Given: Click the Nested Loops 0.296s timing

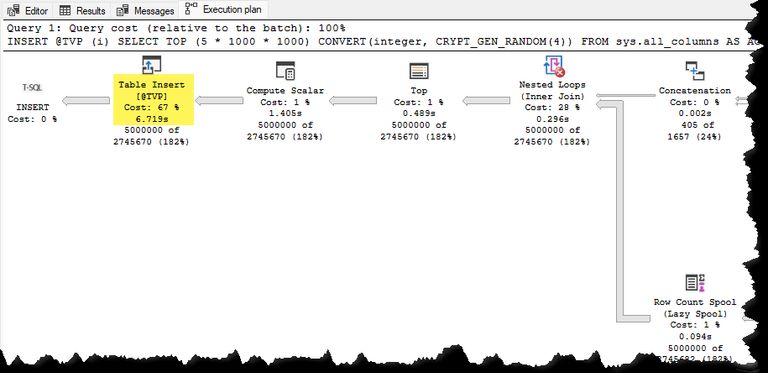Looking at the screenshot, I should pyautogui.click(x=552, y=119).
